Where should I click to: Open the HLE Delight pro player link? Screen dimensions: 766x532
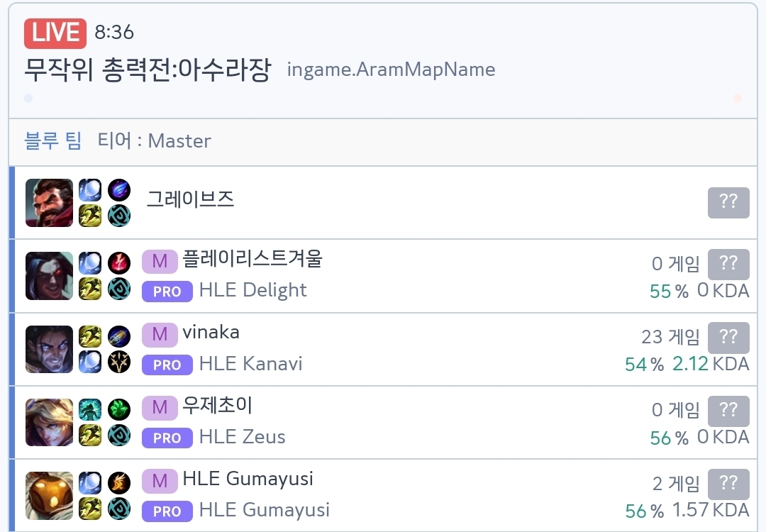click(252, 290)
